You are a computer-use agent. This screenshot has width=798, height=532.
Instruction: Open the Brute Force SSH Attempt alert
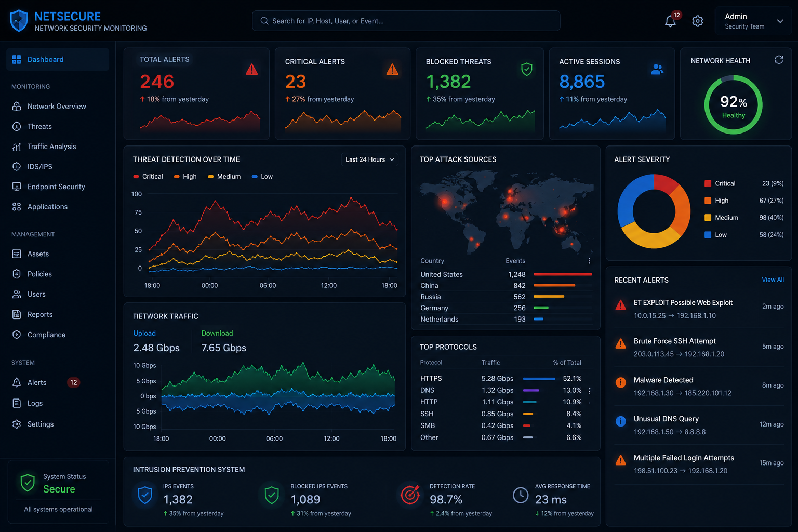tap(699, 348)
